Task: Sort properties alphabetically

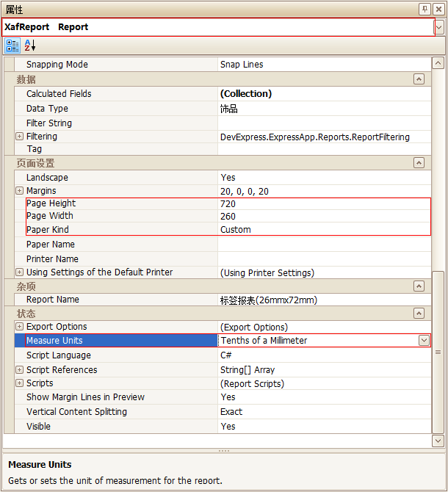Action: click(x=30, y=46)
